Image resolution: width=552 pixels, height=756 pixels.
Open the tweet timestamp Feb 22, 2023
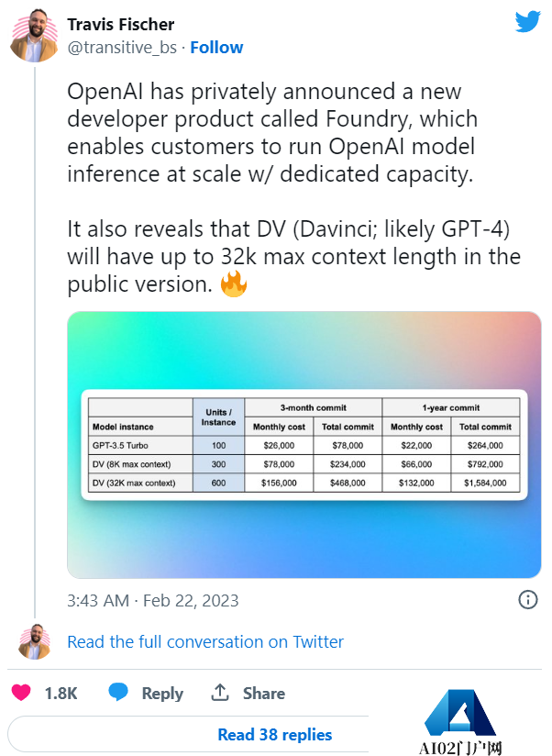(153, 601)
